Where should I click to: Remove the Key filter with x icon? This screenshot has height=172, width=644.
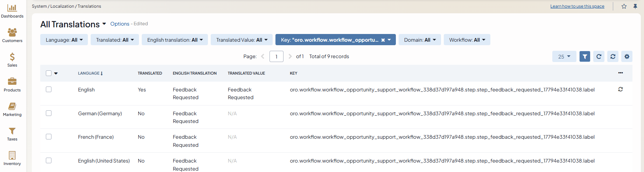383,40
